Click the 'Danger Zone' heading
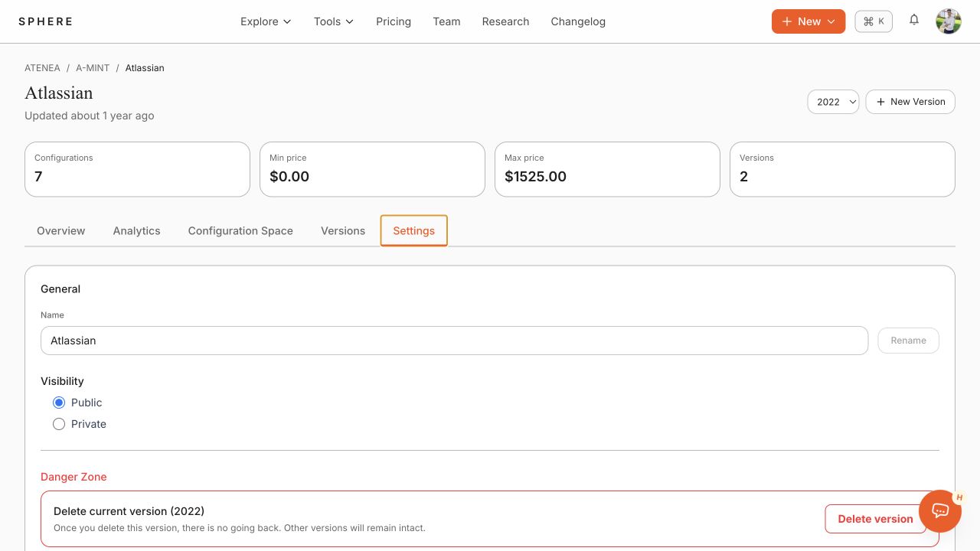 pos(73,477)
